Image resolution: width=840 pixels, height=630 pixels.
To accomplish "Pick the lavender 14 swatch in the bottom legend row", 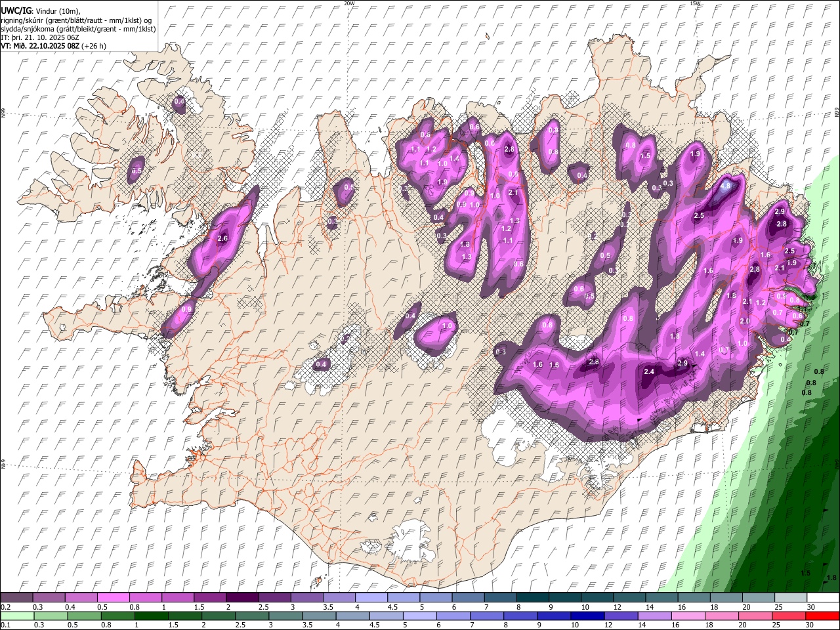I will 654,616.
